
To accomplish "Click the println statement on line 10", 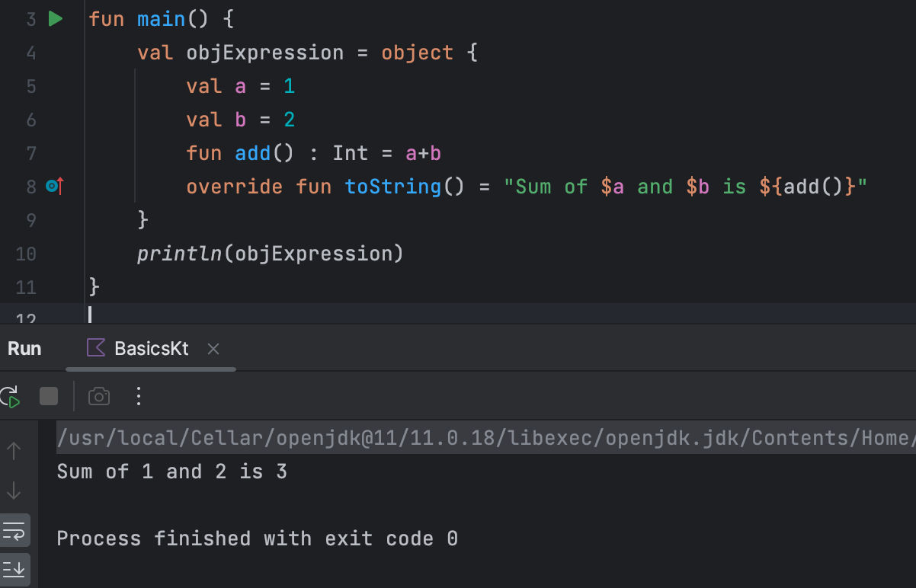I will (270, 253).
